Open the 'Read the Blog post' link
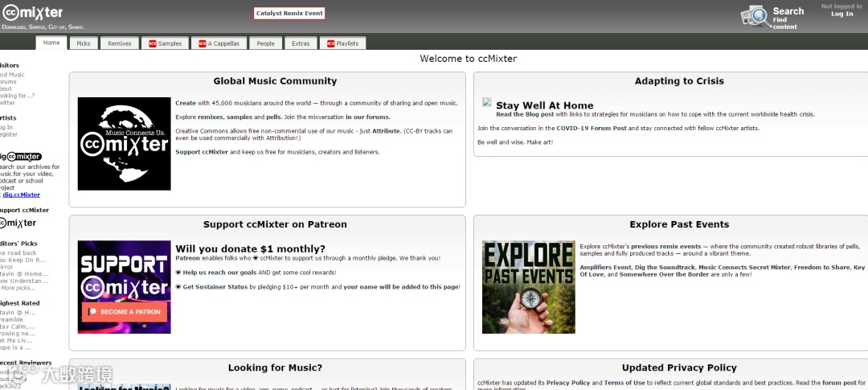The width and height of the screenshot is (868, 390). (525, 114)
